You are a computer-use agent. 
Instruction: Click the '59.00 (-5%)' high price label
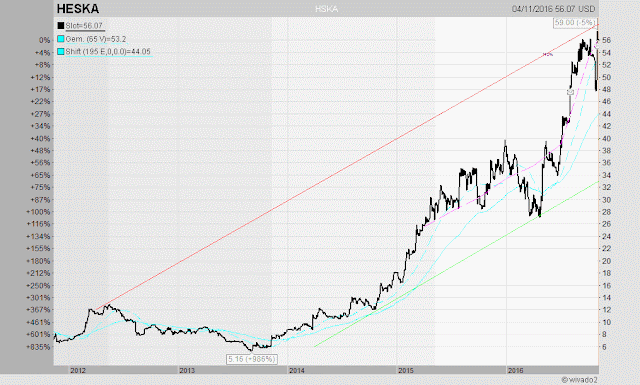[576, 22]
